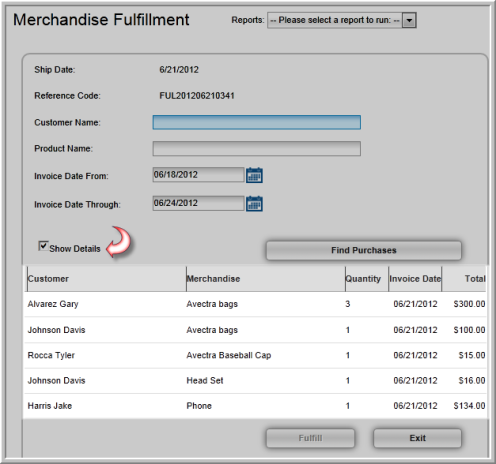The height and width of the screenshot is (464, 496).
Task: Sort by the Invoice Date column header
Action: coord(415,279)
